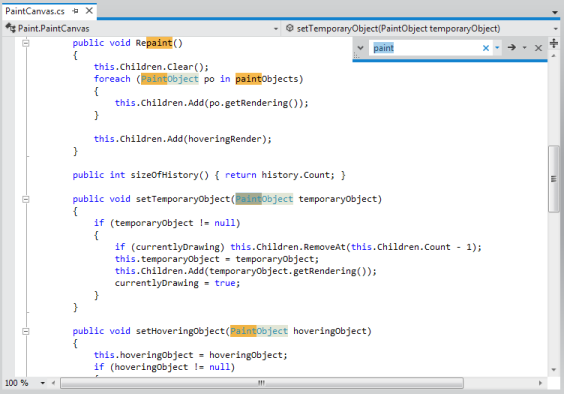Screen dimensions: 564x394
Task: Click PaintObject type in setTemporaryObject signature
Action: point(264,199)
